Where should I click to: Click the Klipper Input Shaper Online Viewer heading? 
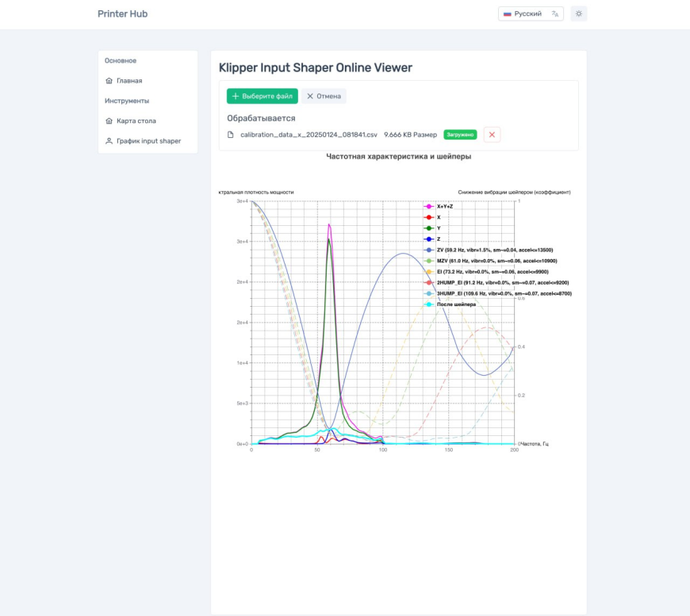click(316, 67)
